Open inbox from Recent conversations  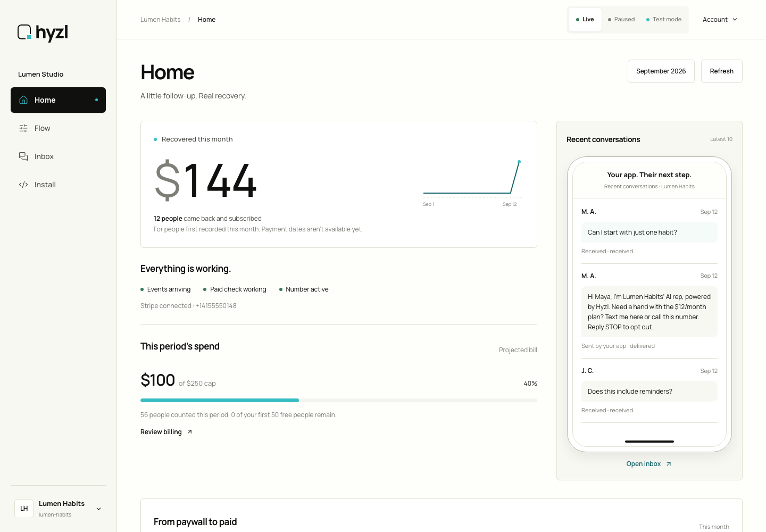click(x=649, y=464)
